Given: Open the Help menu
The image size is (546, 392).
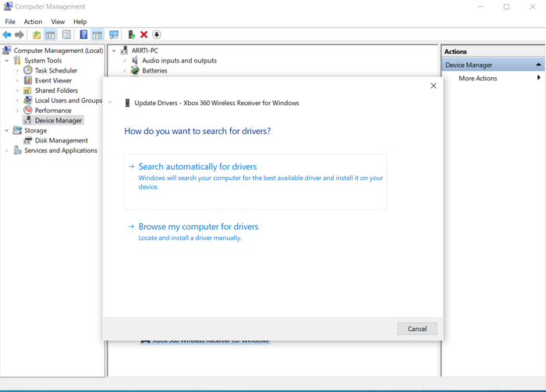Looking at the screenshot, I should coord(80,22).
